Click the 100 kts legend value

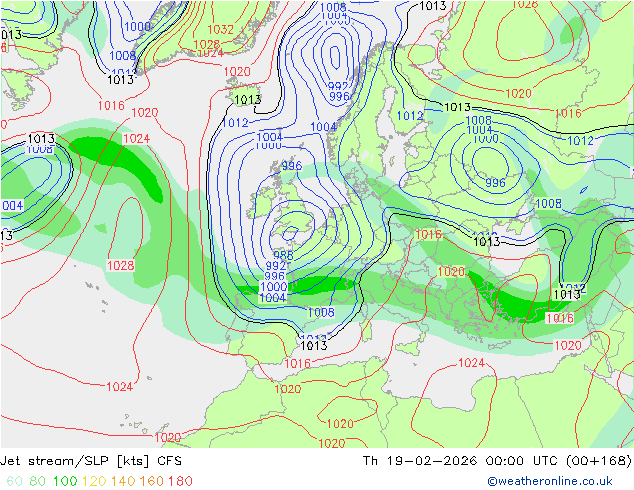tap(65, 481)
